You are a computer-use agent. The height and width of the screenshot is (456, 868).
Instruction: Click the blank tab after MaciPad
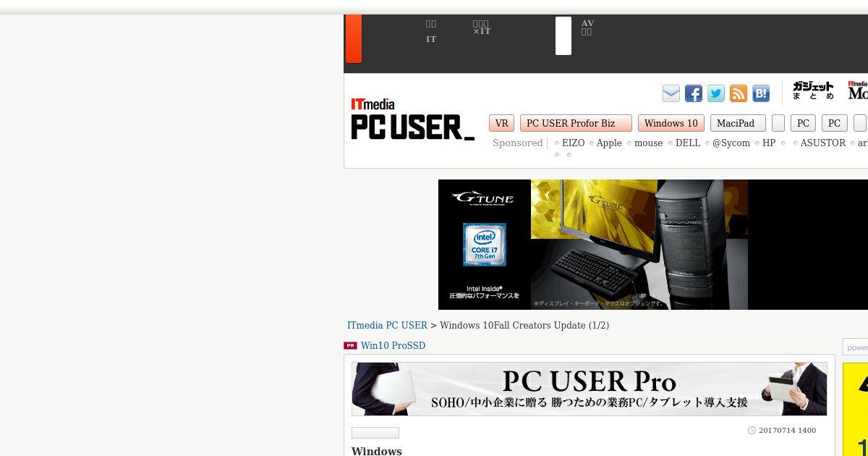coord(778,123)
